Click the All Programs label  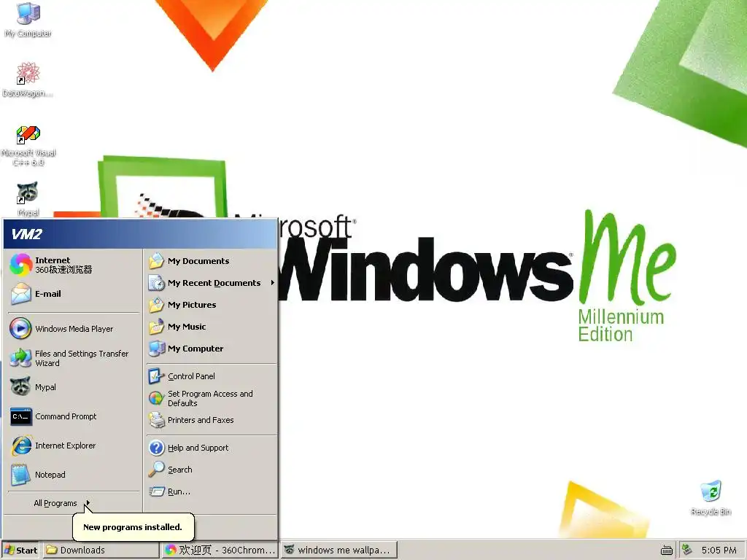55,503
